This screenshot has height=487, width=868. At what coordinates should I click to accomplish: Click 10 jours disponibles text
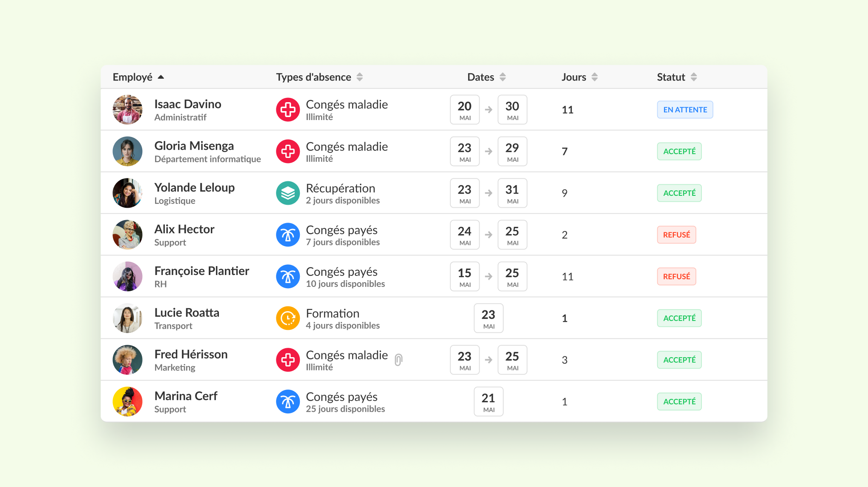coord(345,284)
